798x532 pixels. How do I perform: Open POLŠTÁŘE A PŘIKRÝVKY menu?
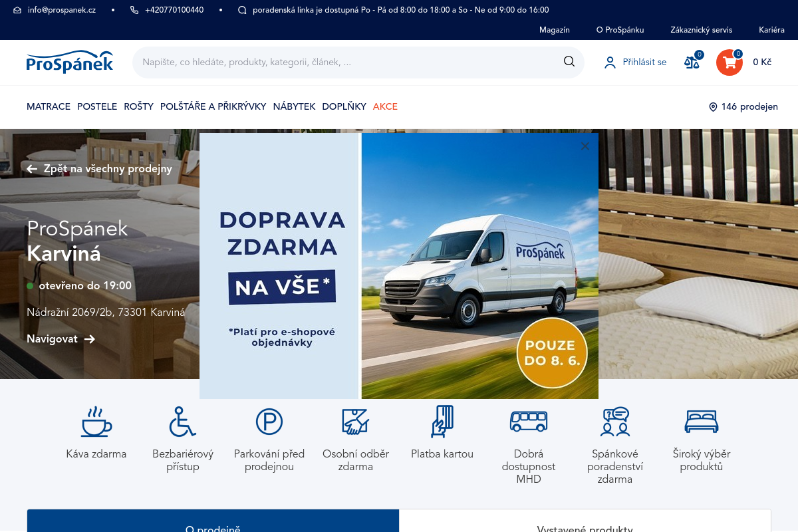pos(213,106)
